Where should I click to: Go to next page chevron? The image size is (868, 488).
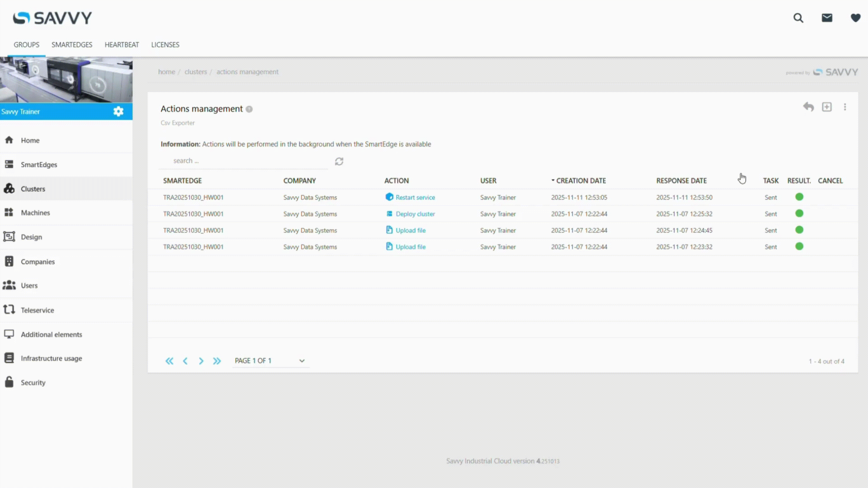pyautogui.click(x=201, y=361)
